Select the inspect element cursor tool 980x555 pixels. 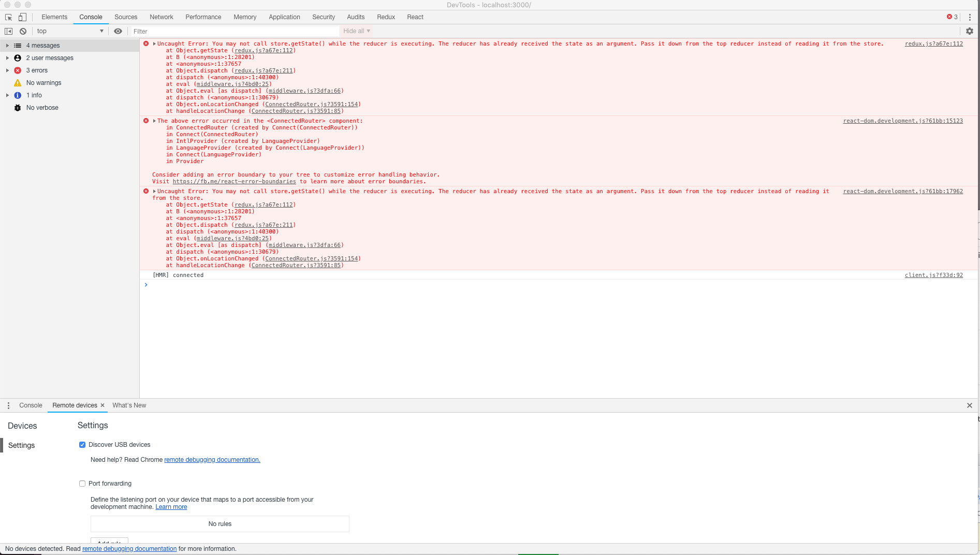point(8,17)
